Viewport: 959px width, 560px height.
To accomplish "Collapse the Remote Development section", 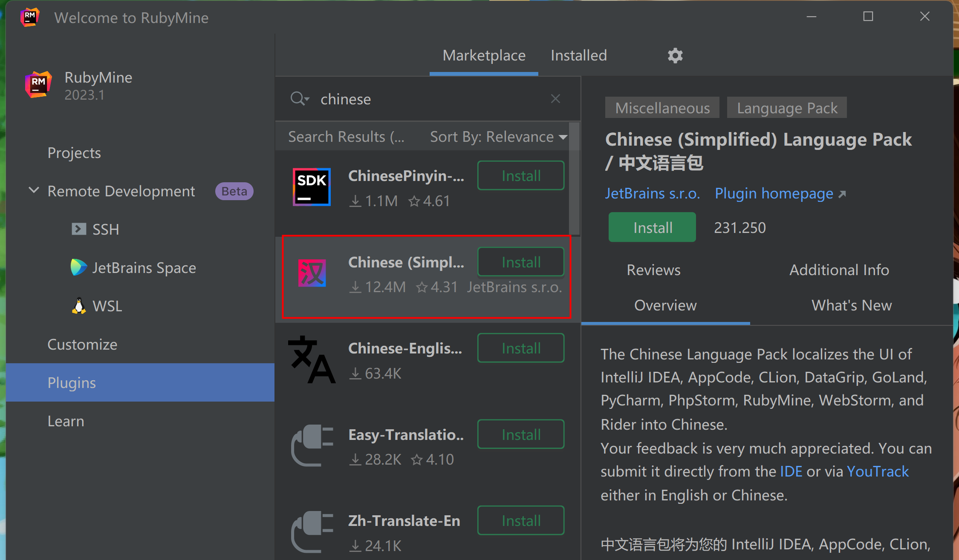I will pos(34,190).
